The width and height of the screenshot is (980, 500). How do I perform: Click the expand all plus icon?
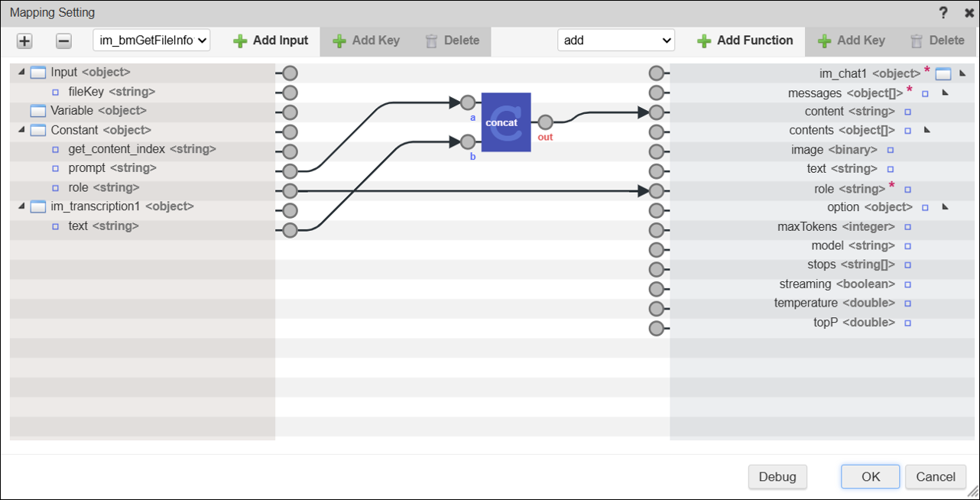(24, 41)
